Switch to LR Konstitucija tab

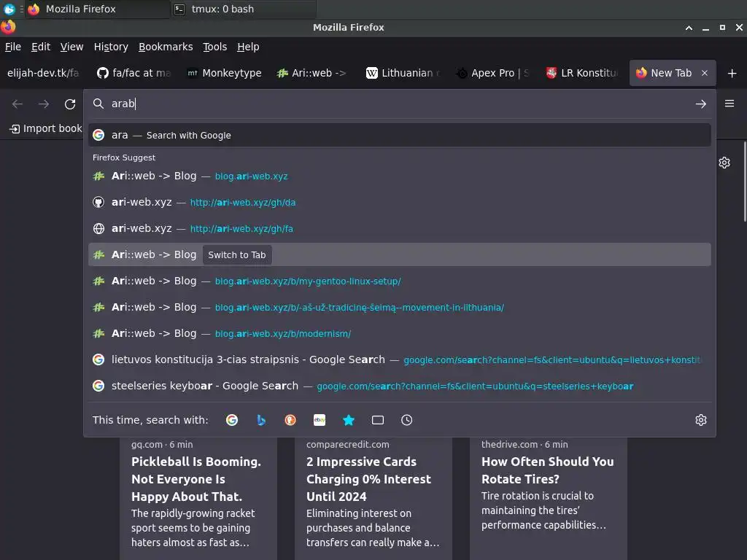coord(583,73)
